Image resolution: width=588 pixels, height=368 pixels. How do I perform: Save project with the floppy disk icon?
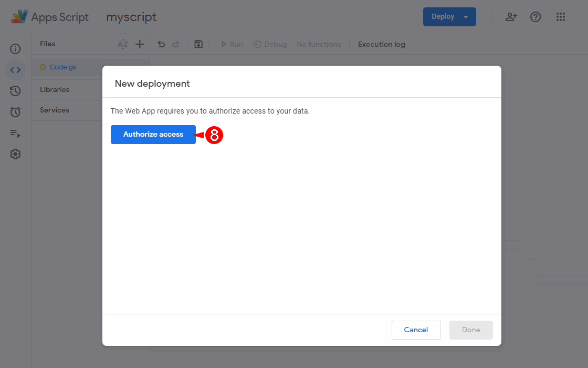pos(198,45)
